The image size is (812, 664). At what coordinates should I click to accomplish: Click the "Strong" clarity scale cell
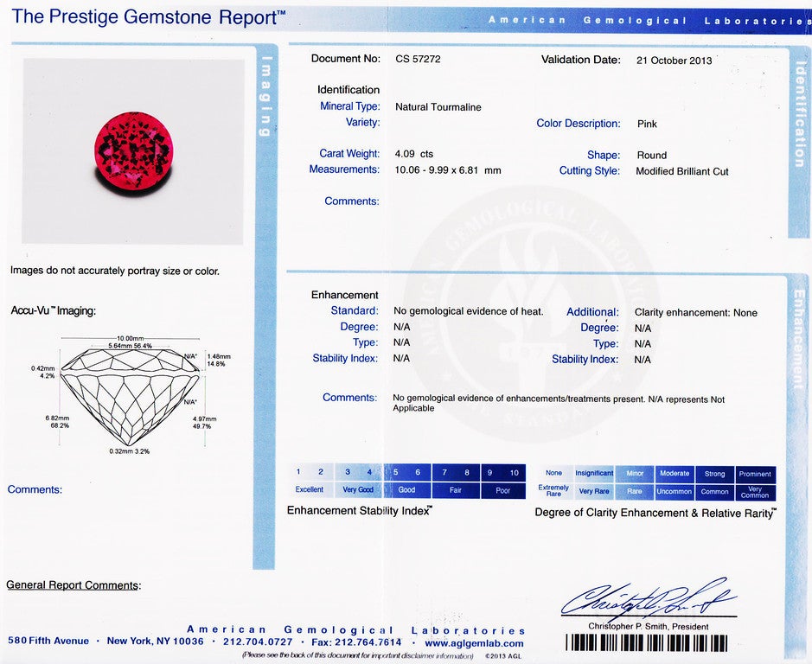[714, 474]
